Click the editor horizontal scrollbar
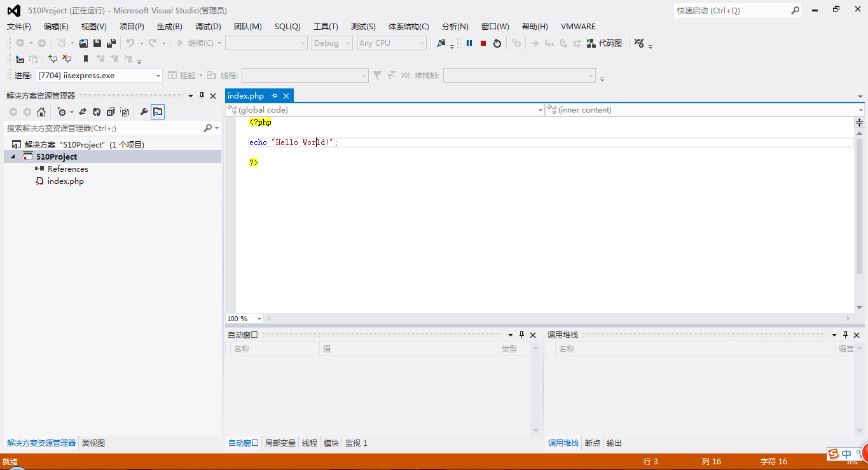Screen dimensions: 868x470 point(558,319)
